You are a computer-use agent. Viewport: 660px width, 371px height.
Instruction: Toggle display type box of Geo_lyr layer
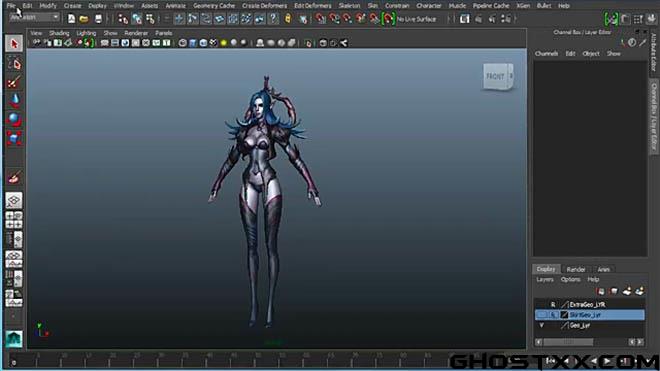[x=553, y=326]
